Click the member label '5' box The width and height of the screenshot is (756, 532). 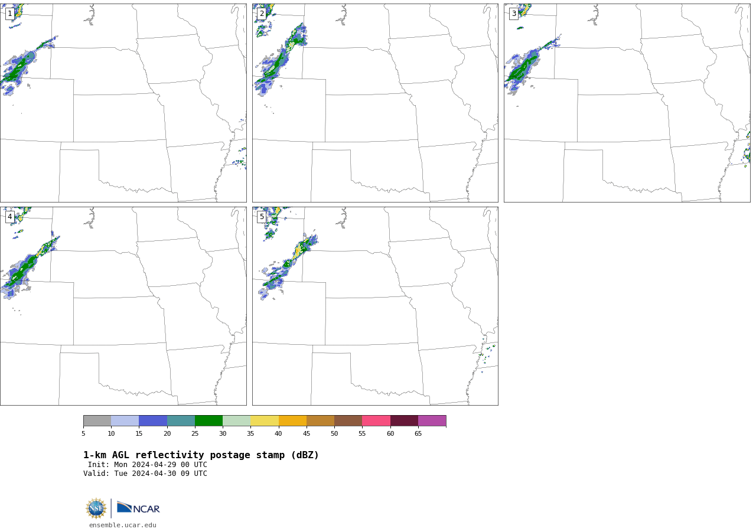coord(262,217)
